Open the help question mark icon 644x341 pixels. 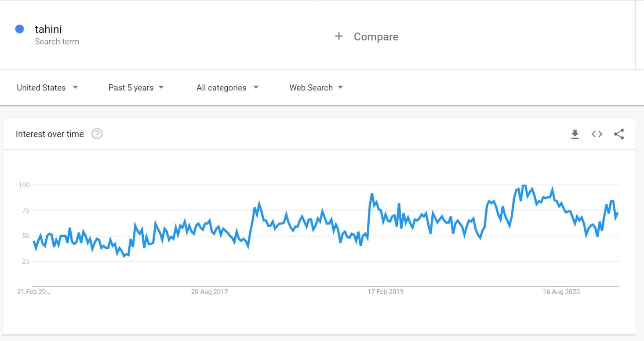click(97, 134)
